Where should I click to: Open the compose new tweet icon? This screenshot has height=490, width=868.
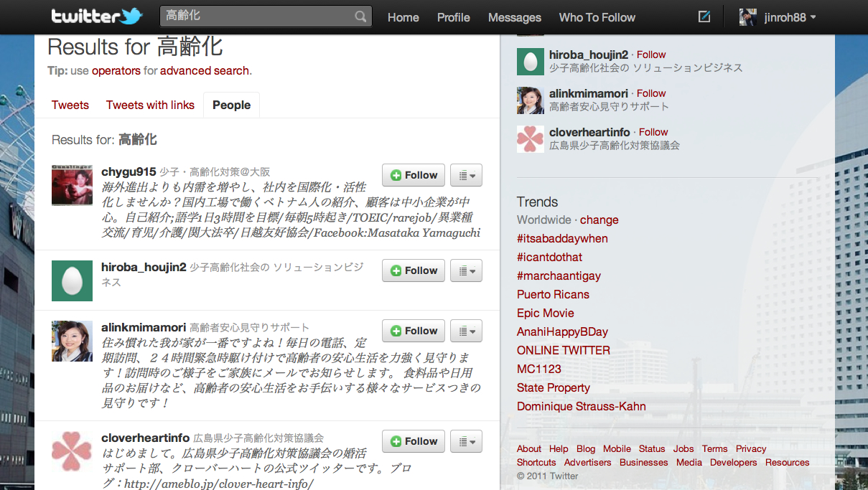704,17
